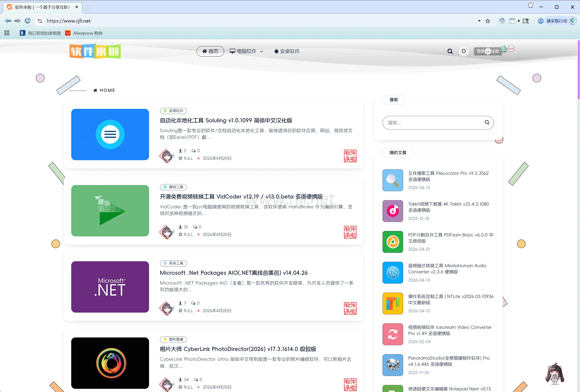580x392 pixels.
Task: Reload the page with refresh icon
Action: (x=27, y=21)
